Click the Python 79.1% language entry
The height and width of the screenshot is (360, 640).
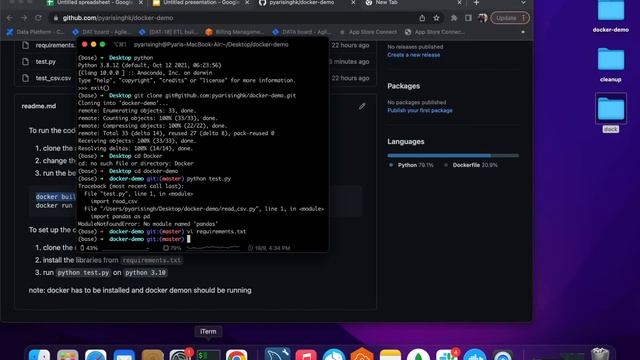411,165
